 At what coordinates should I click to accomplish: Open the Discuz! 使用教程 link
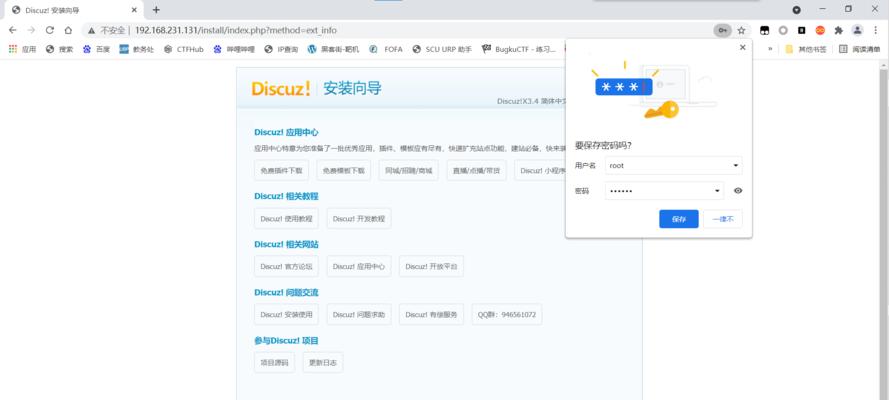(x=286, y=219)
